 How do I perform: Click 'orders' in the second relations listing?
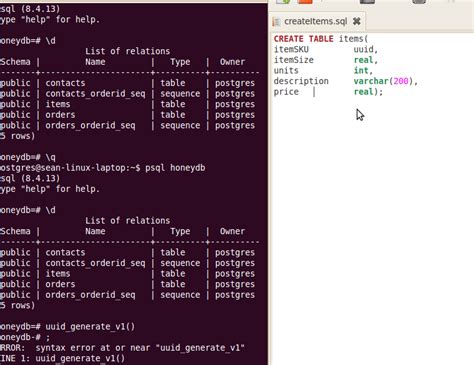pos(60,284)
